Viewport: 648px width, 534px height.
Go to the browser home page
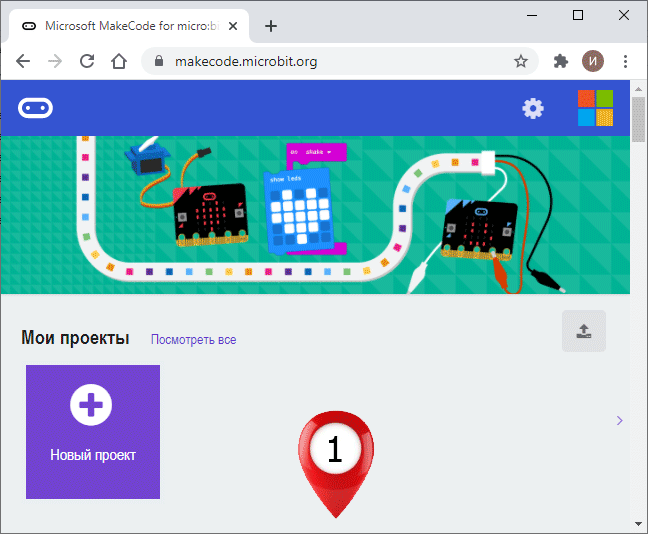119,61
